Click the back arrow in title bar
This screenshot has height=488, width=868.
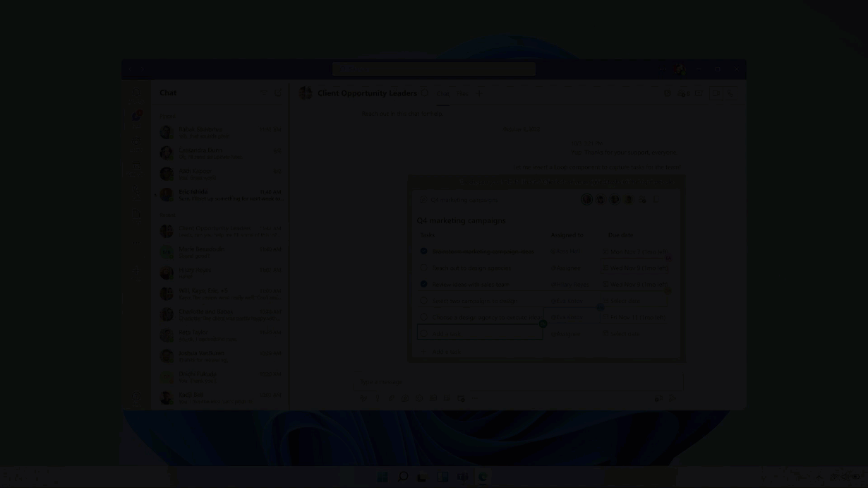(131, 69)
